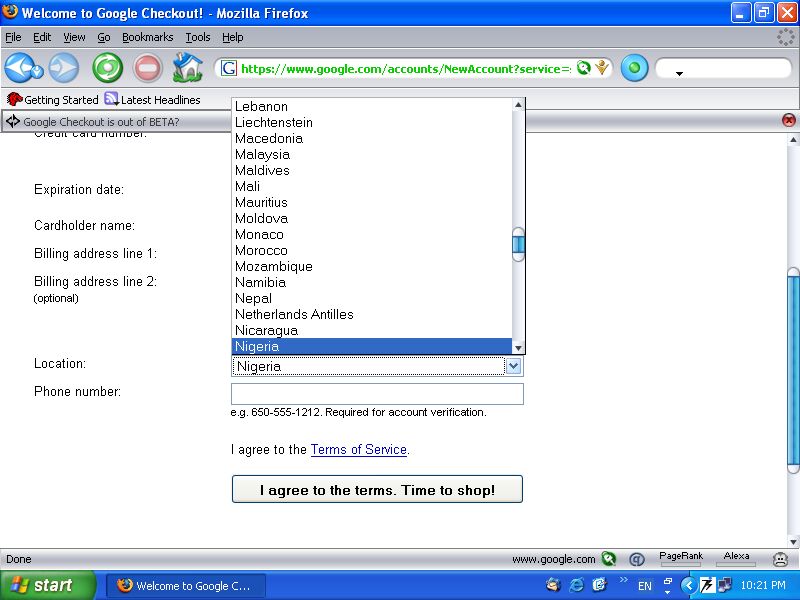The image size is (800, 600).
Task: Select Liechtenstein in the country list
Action: point(372,122)
